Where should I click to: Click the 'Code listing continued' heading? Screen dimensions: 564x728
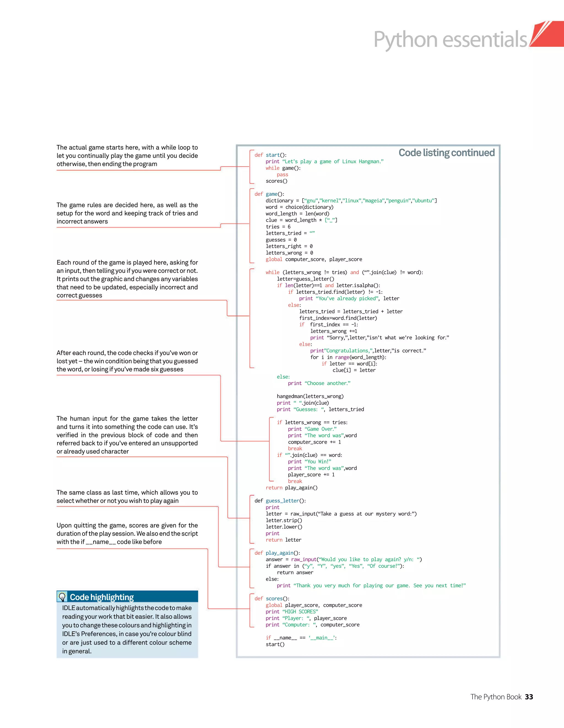(447, 153)
